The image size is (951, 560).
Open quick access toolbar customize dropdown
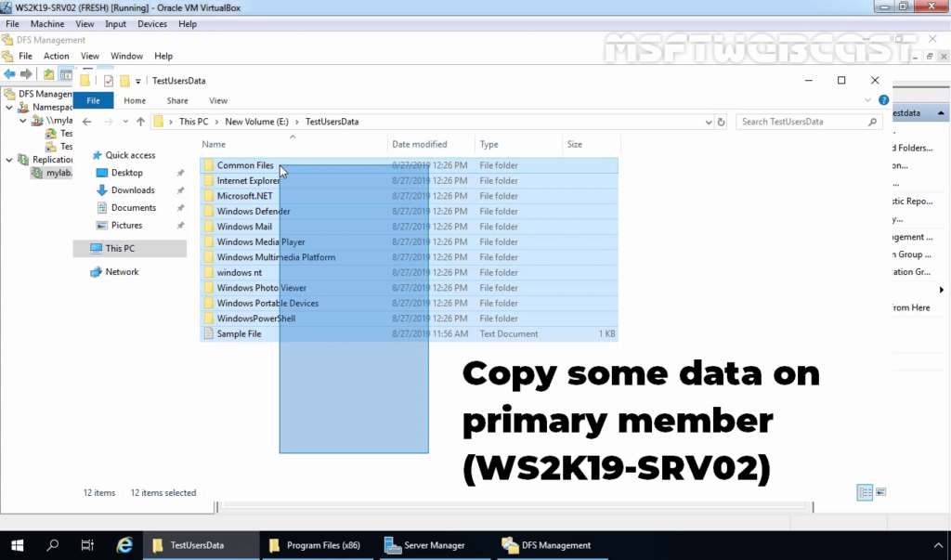(x=138, y=81)
